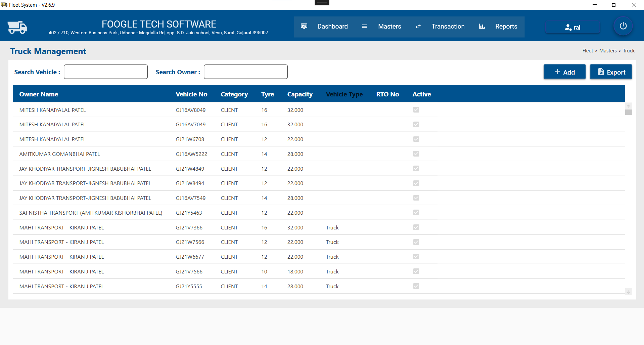Add a new truck

tap(564, 72)
